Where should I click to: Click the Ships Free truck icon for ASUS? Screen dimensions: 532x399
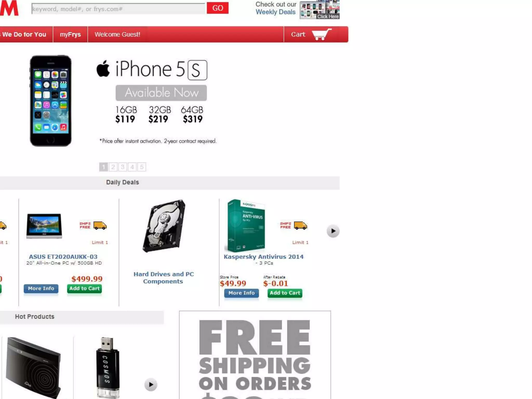[x=100, y=225]
